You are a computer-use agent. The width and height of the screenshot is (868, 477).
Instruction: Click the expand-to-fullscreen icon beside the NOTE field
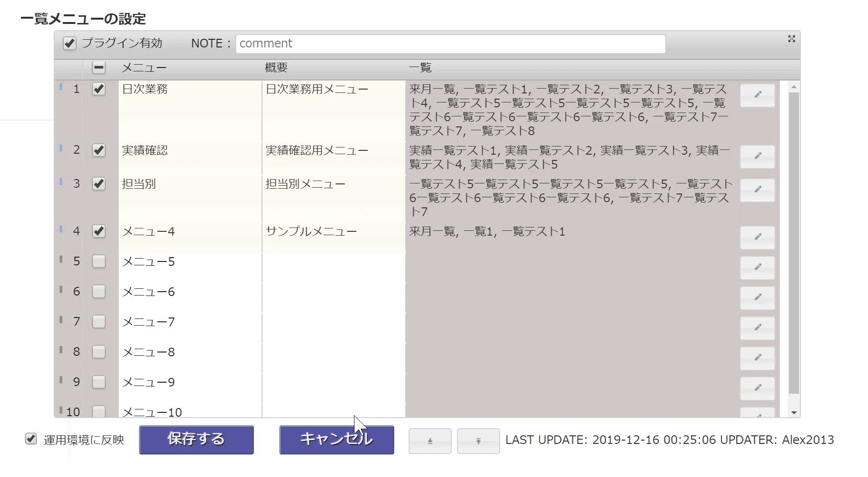[x=791, y=39]
